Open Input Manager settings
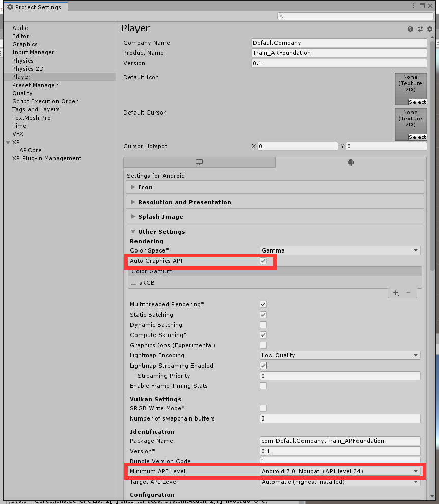The height and width of the screenshot is (504, 439). click(x=34, y=52)
